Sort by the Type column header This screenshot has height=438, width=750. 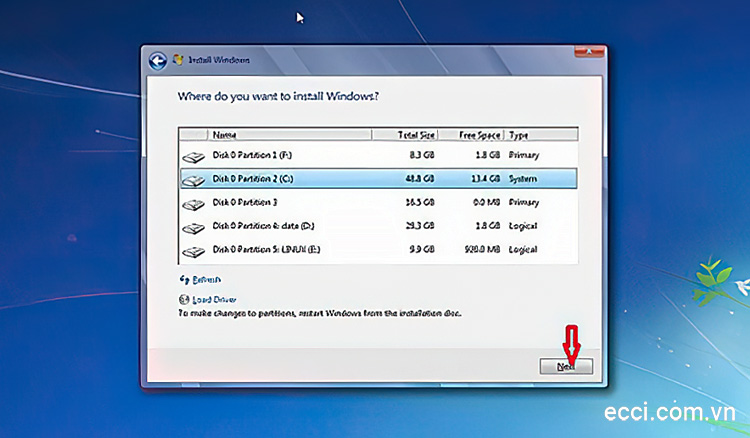(x=541, y=135)
